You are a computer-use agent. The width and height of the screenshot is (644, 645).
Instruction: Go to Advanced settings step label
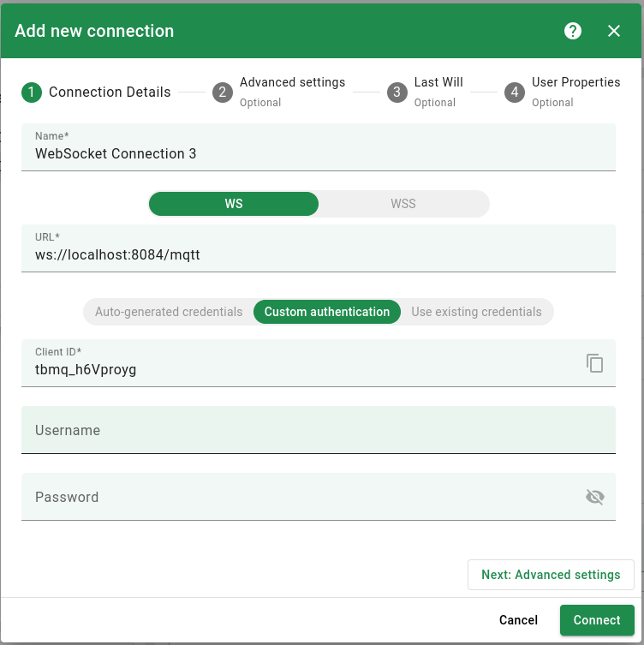click(292, 83)
